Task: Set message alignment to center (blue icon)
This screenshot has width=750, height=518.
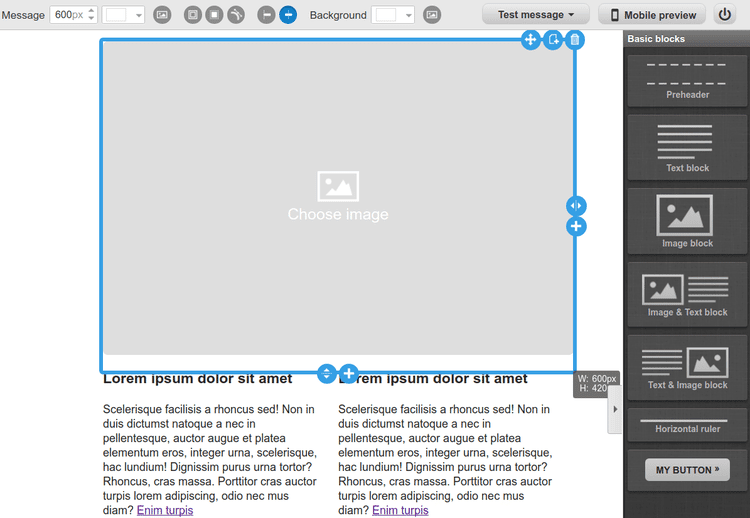Action: 288,15
